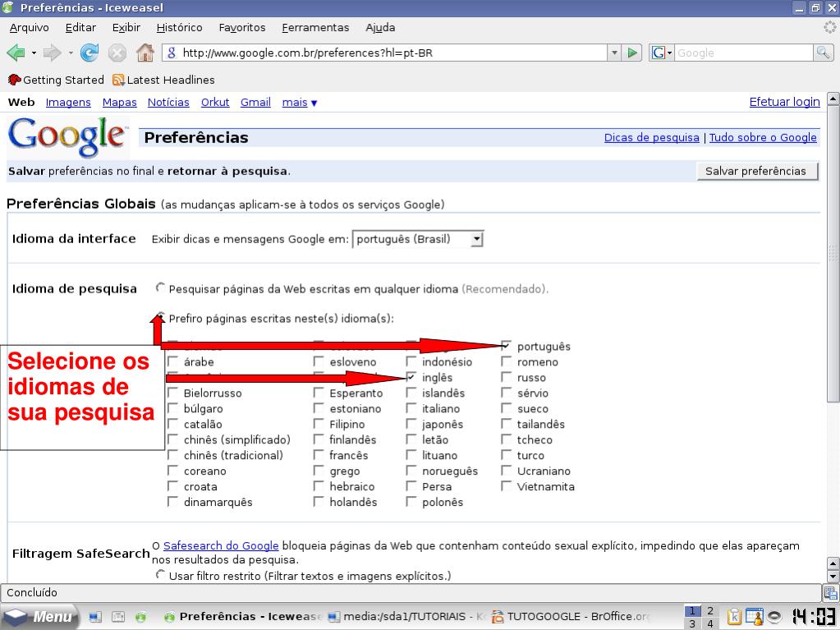
Task: Click the Efetuar login link
Action: pyautogui.click(x=784, y=102)
